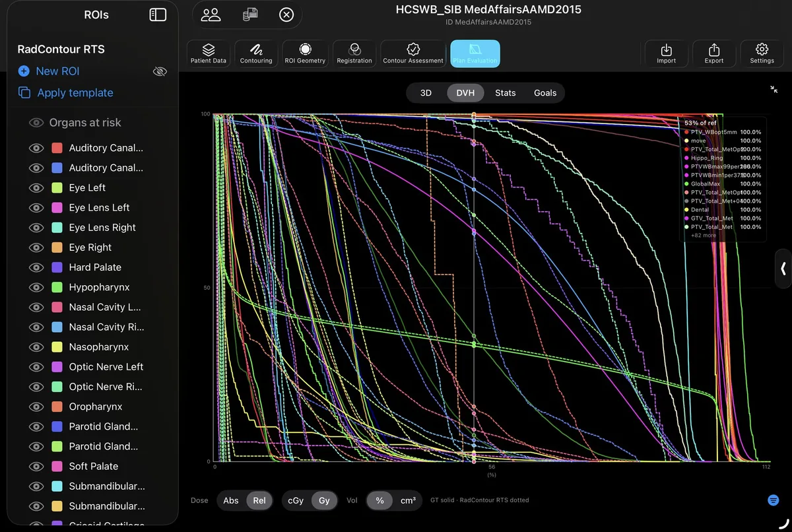Click Soft Palate color swatch
This screenshot has height=532, width=792.
click(x=57, y=466)
